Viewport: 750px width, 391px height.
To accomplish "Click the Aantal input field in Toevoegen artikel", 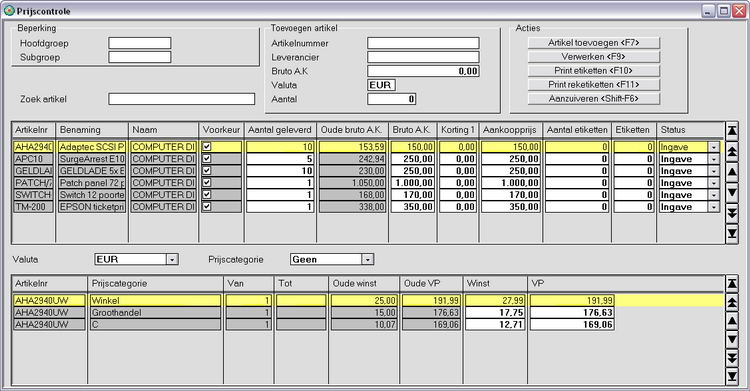I will tap(392, 99).
